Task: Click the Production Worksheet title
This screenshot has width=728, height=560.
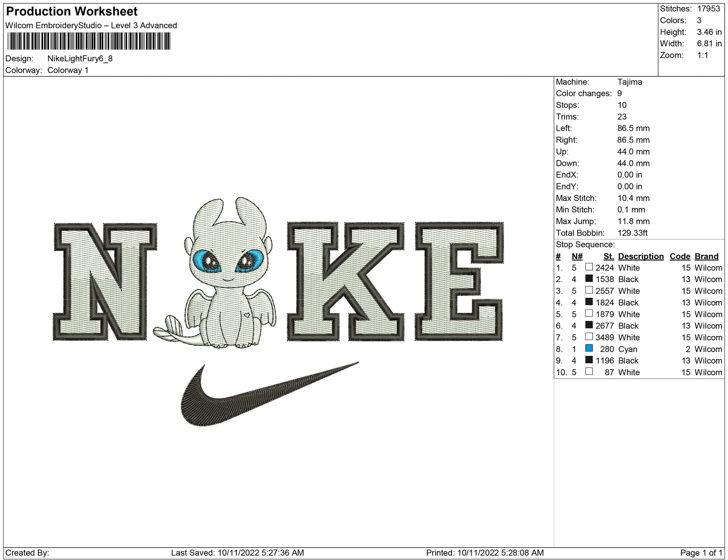Action: 72,12
